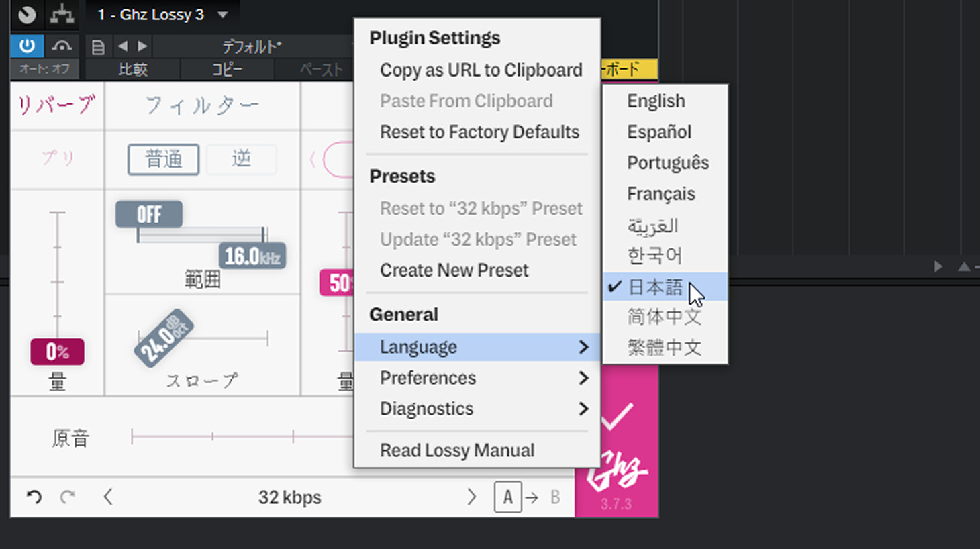Go to previous preset with left triangle
The image size is (980, 549).
(122, 46)
